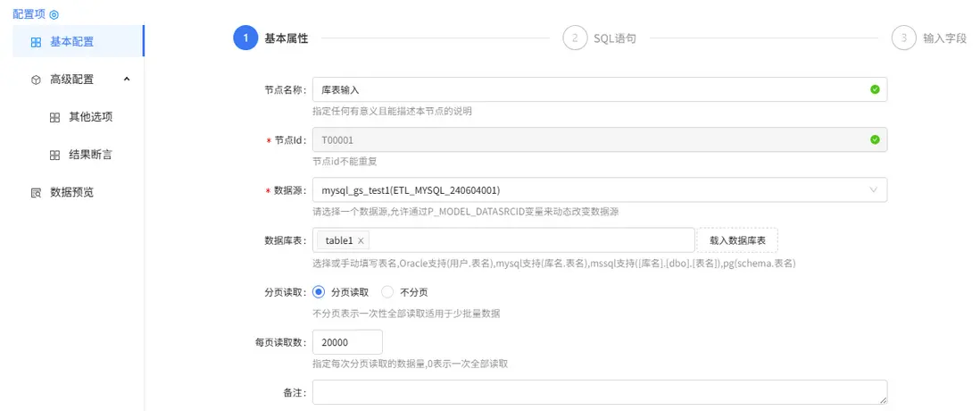Click hint text 节点id不能重复
This screenshot has height=411, width=980.
coord(345,162)
